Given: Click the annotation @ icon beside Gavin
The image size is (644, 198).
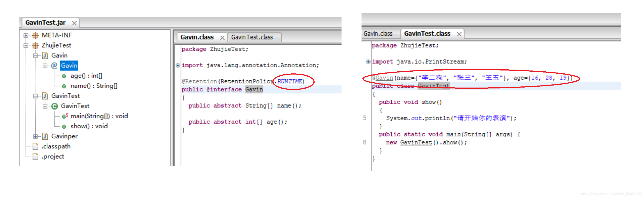Looking at the screenshot, I should pos(54,66).
